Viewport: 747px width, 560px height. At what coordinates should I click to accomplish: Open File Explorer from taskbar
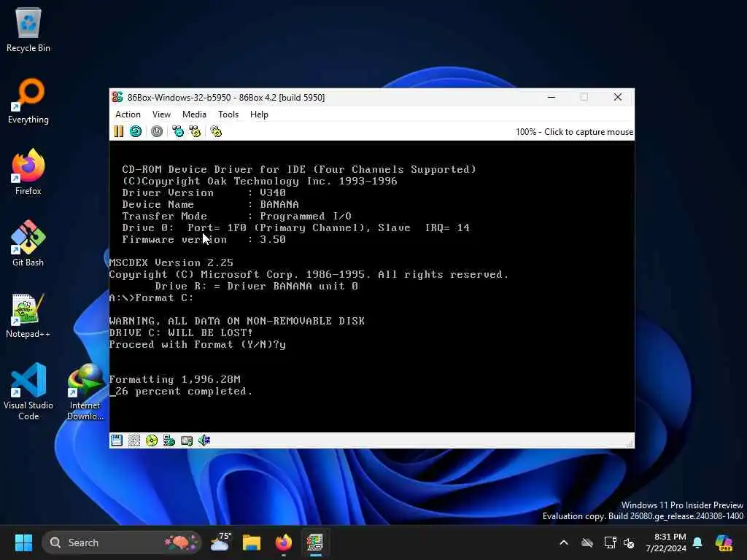(252, 542)
